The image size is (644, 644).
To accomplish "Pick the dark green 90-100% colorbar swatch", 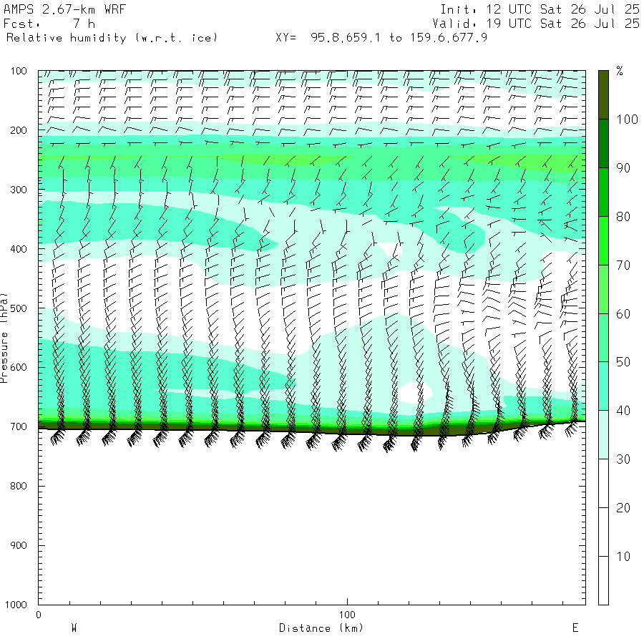I will [603, 143].
